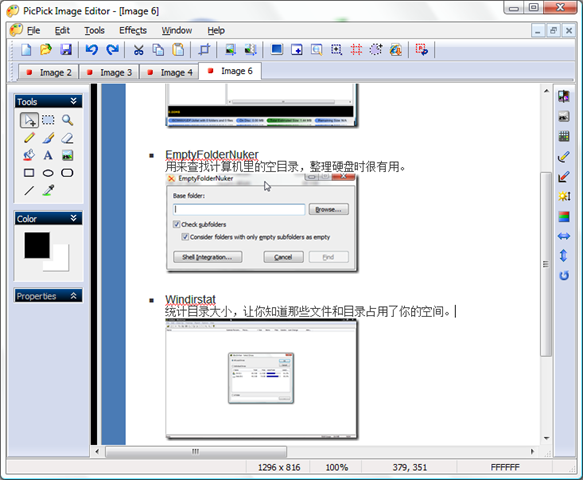Open the Tools menu
Screen dimensions: 583x480
(94, 30)
